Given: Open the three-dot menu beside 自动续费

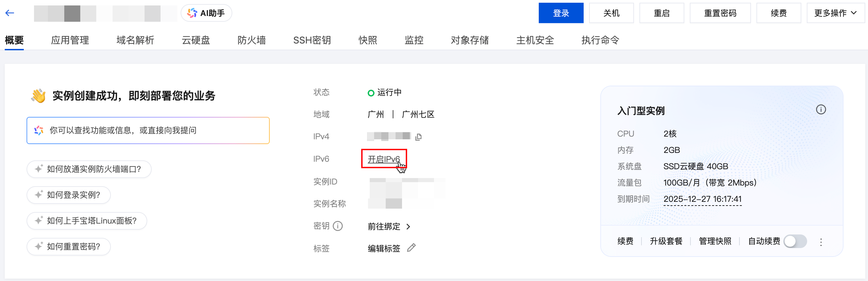Looking at the screenshot, I should [x=821, y=242].
